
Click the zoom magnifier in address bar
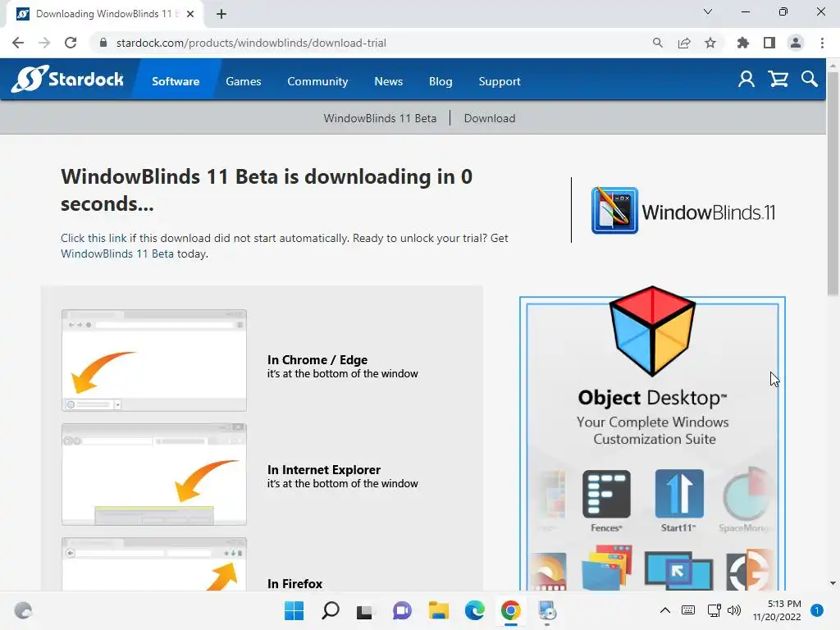[657, 43]
